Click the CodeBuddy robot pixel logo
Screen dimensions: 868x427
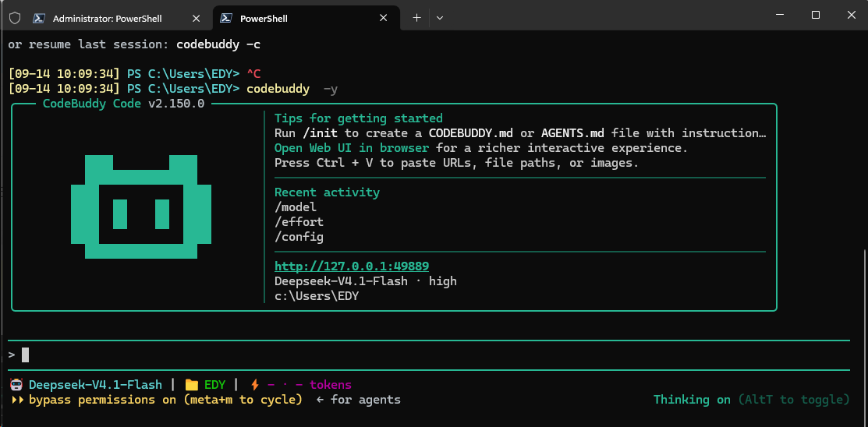coord(141,206)
